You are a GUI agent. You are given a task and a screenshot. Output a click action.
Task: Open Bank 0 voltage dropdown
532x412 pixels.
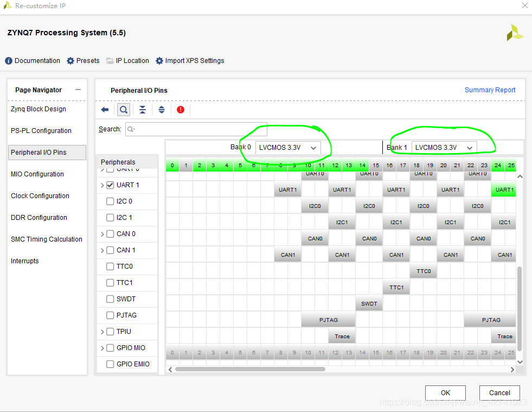(288, 148)
